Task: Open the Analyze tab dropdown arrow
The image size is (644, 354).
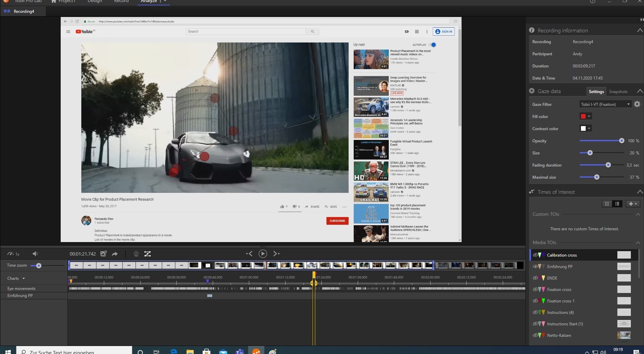Action: click(165, 1)
